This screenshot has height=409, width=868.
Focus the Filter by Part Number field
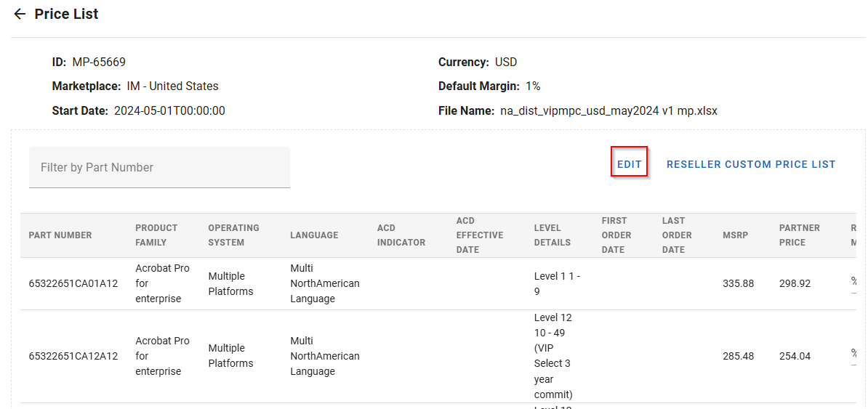point(159,168)
